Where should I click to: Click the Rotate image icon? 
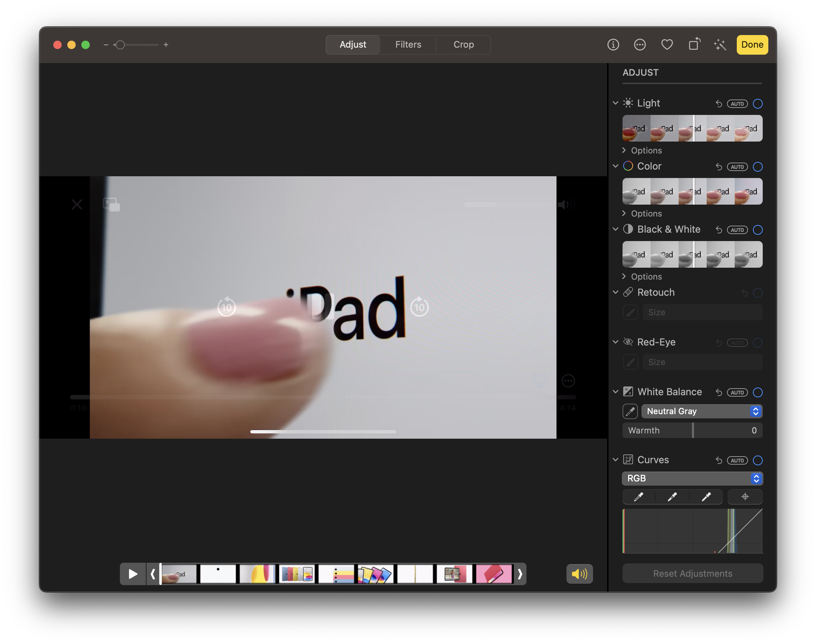pos(694,44)
